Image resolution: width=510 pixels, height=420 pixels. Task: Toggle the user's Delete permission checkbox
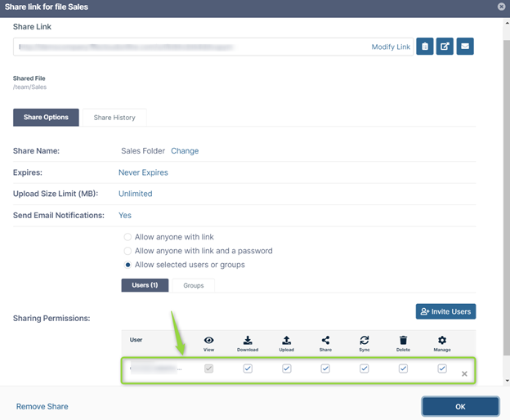pyautogui.click(x=403, y=369)
